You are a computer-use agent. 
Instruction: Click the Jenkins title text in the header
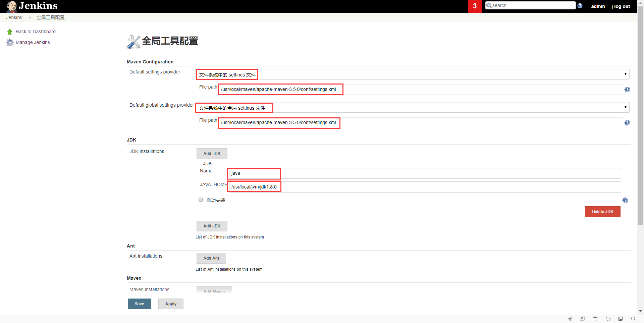[x=38, y=6]
